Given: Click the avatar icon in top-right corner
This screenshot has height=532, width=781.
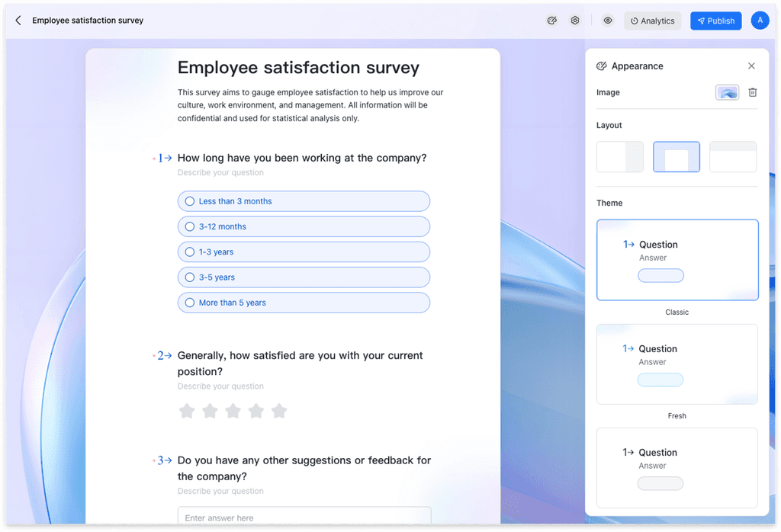Looking at the screenshot, I should (x=760, y=21).
